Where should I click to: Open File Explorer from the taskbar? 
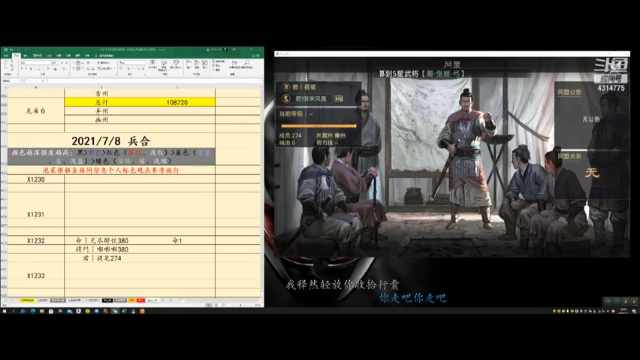tap(42, 311)
